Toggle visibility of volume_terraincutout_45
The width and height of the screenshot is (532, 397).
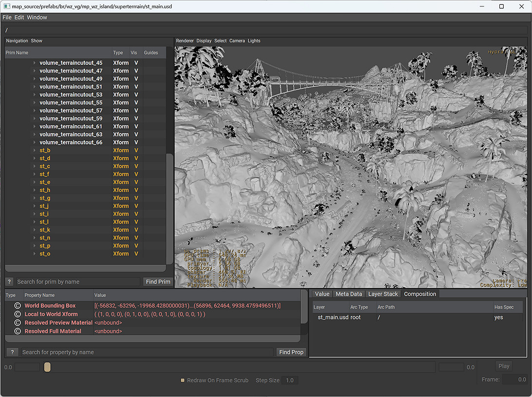136,63
